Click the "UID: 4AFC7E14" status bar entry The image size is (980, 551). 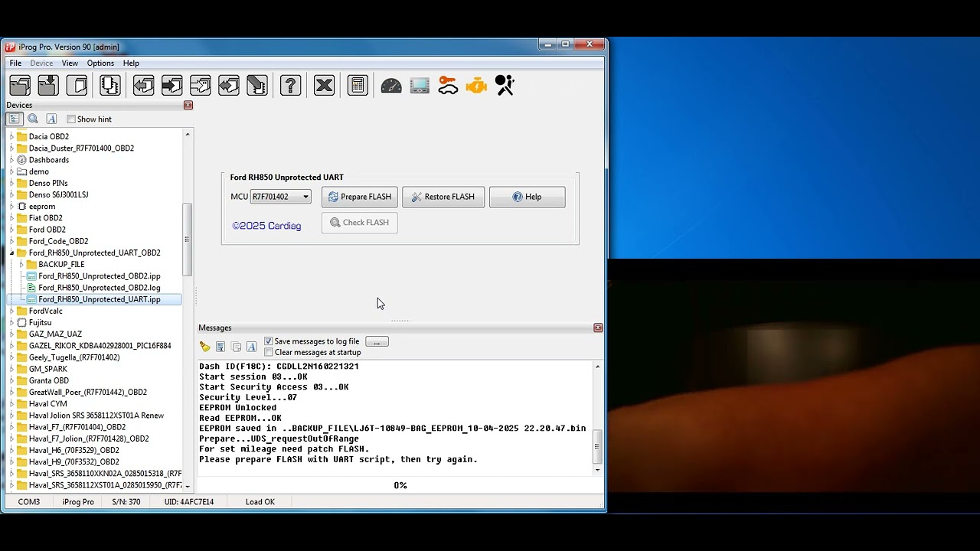pos(189,502)
